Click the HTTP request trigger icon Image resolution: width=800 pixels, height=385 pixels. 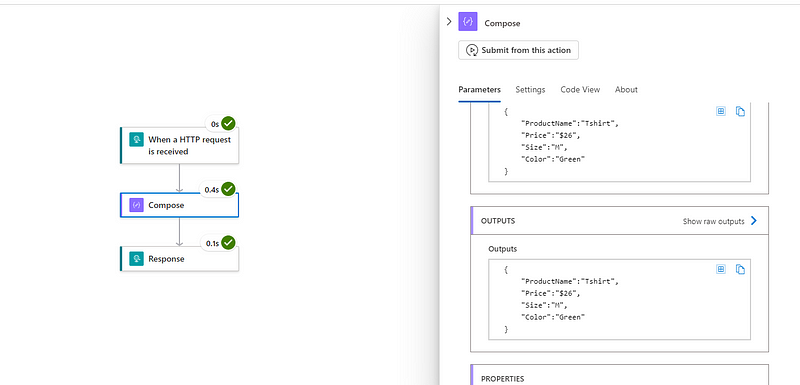(136, 139)
